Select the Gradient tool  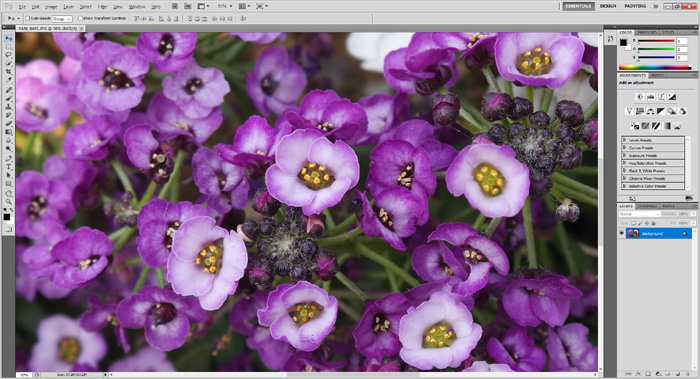(8, 132)
